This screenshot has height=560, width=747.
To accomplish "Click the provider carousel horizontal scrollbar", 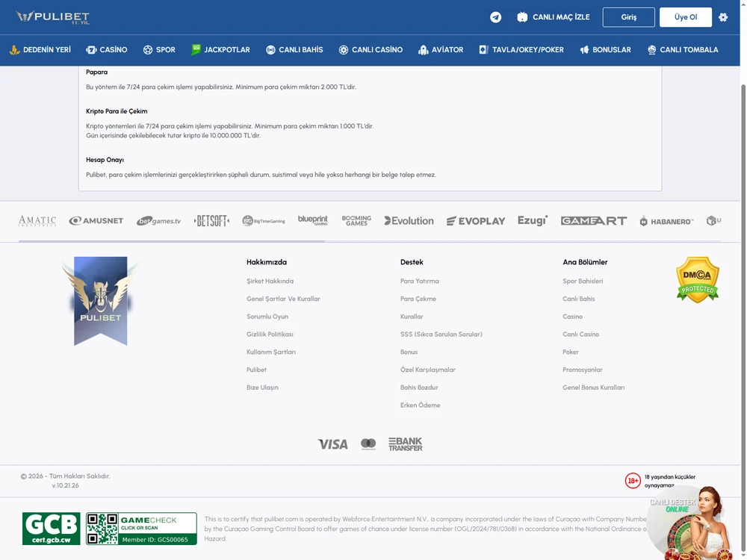I will tap(172, 241).
